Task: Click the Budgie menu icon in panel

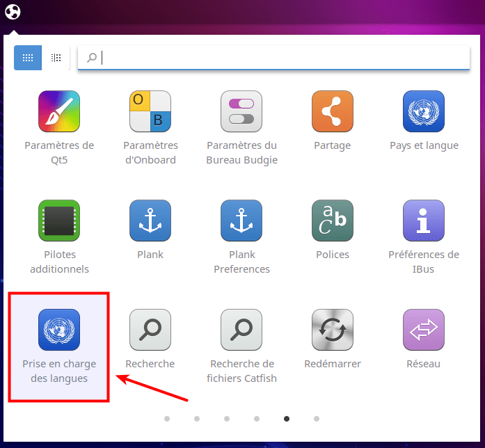Action: coord(13,12)
